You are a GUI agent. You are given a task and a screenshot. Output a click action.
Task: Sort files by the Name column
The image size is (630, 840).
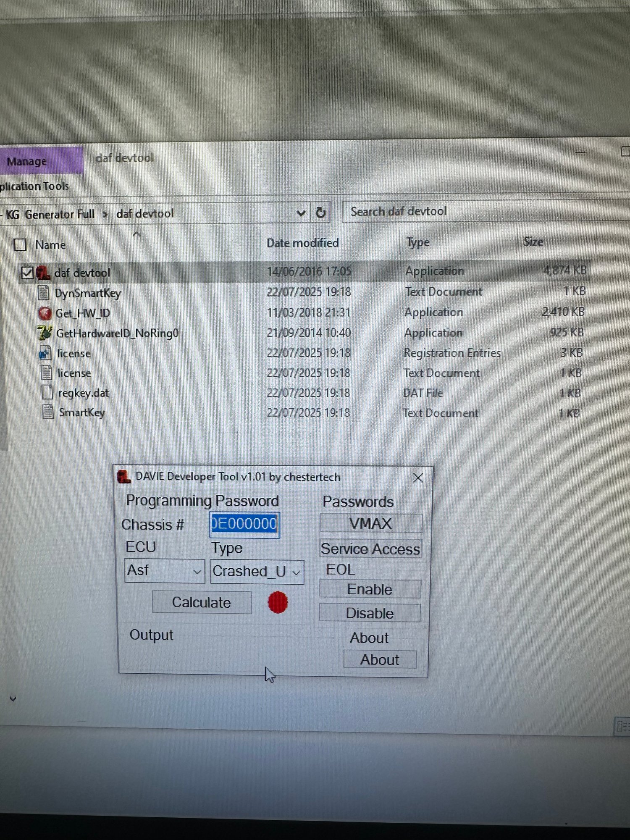tap(50, 245)
